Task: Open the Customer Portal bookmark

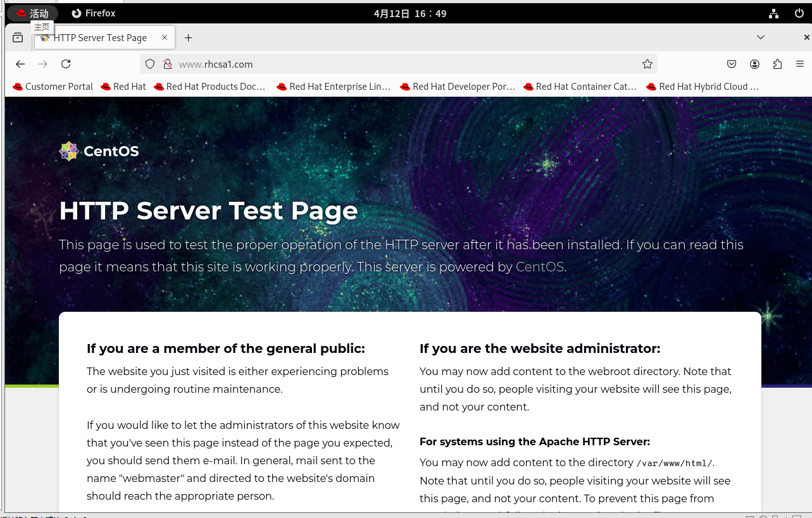Action: click(x=53, y=87)
